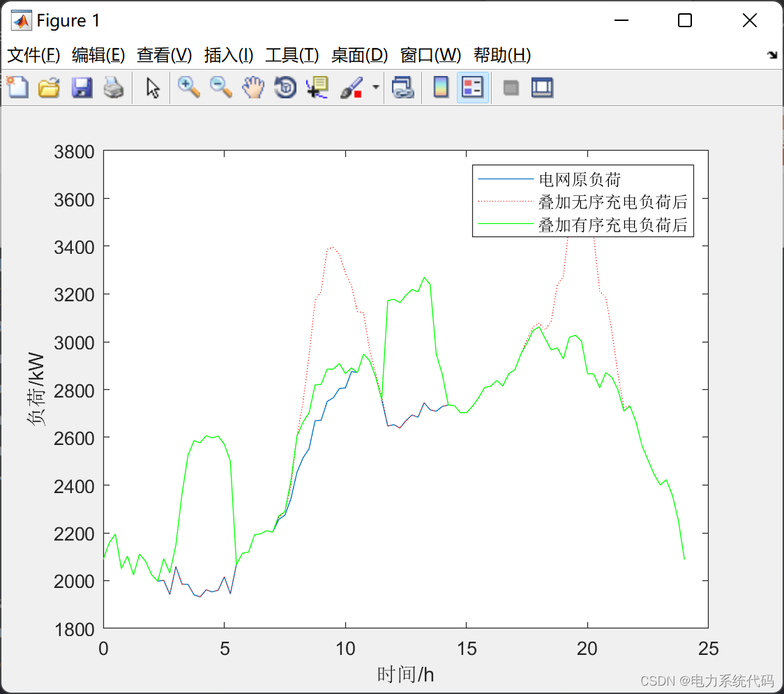Toggle the Insert Legend toolbar button
The height and width of the screenshot is (694, 784).
click(472, 87)
